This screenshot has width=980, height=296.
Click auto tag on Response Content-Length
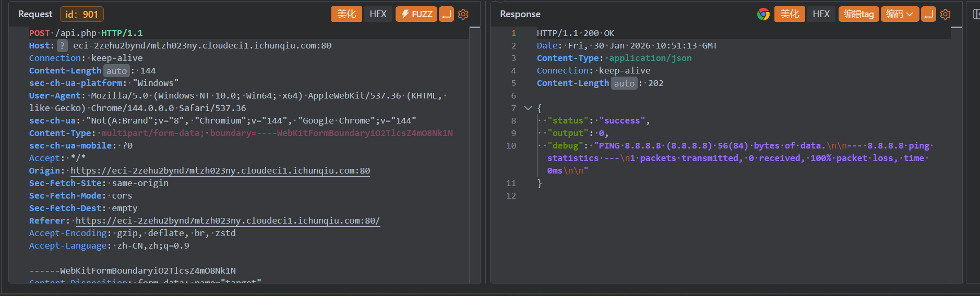point(624,83)
